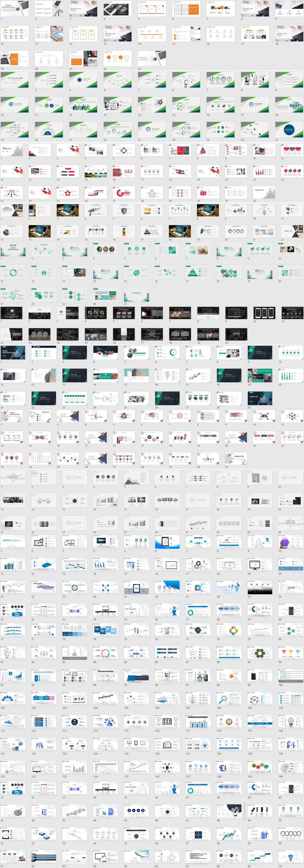The height and width of the screenshot is (868, 304).
Task: Select the grayscale bar chart slide 14
Action: [x=106, y=500]
